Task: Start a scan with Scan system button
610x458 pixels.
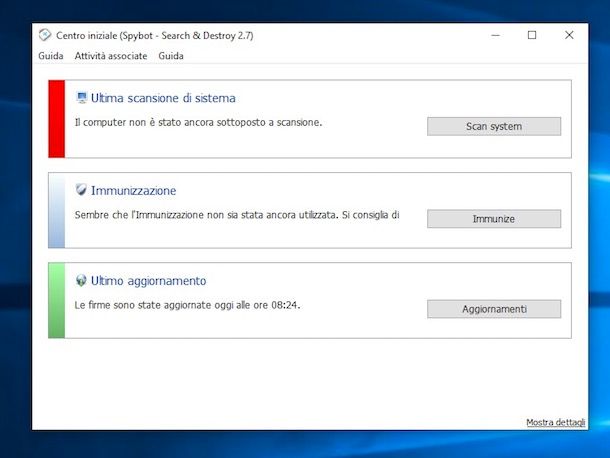Action: tap(494, 126)
